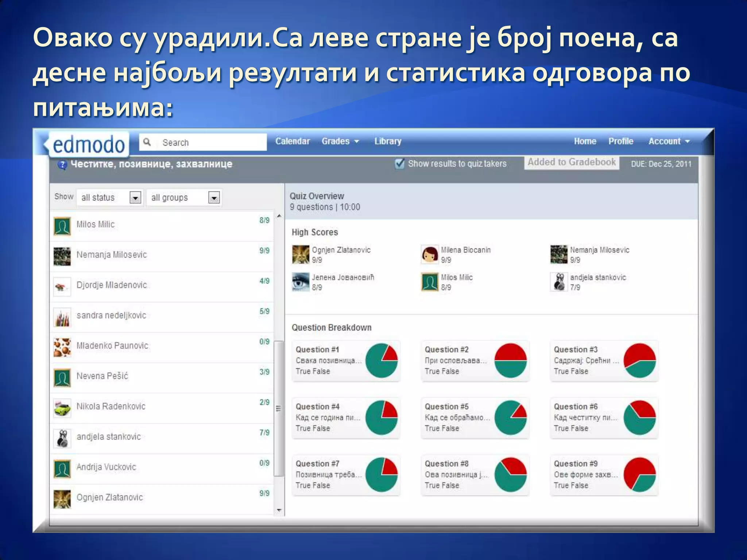Screen dimensions: 747x560
Task: Open the all groups dropdown
Action: coord(214,198)
